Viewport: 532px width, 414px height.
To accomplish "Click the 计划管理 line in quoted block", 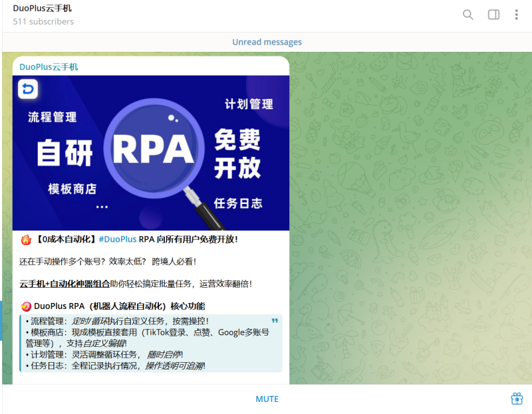I will click(104, 355).
